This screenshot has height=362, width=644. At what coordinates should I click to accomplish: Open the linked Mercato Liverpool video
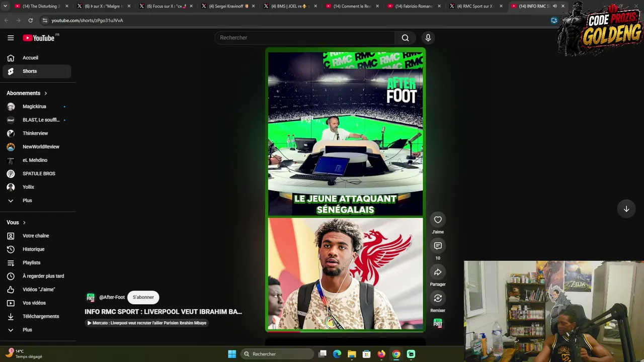coord(146,323)
